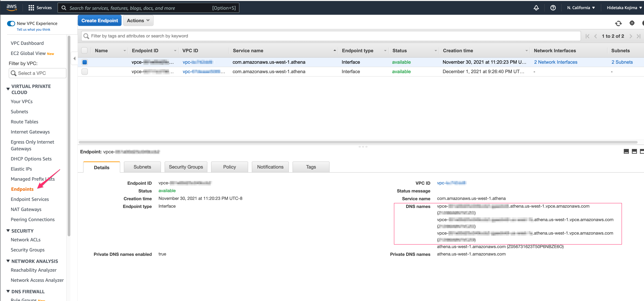Open Your VPCs page
The width and height of the screenshot is (644, 301).
(x=22, y=101)
